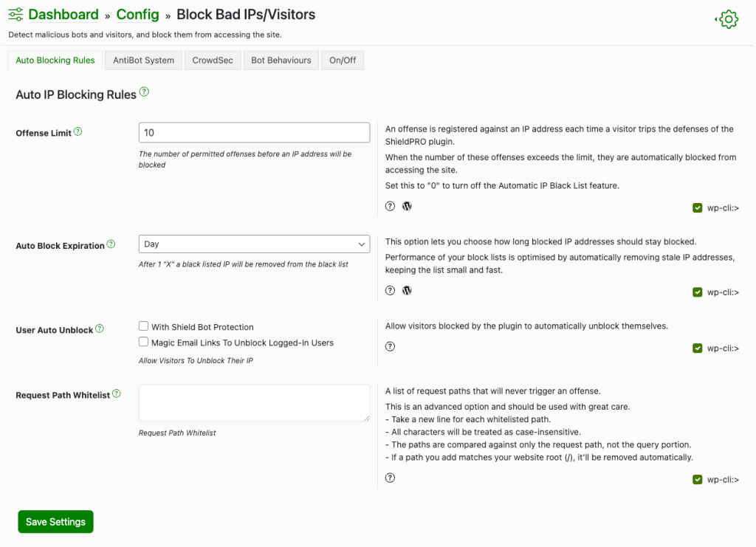Viewport: 756px width, 547px height.
Task: Click question mark icon under Auto Block Expiration description
Action: pyautogui.click(x=390, y=291)
